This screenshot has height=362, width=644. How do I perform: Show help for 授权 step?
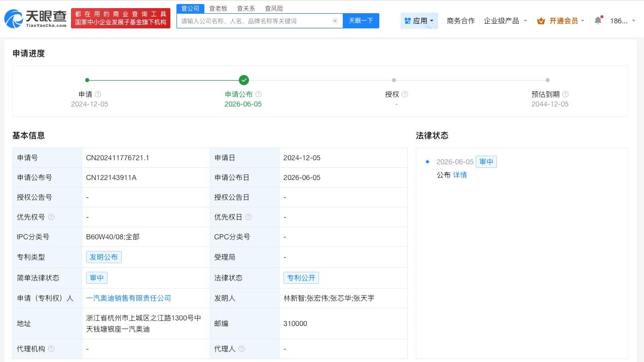pyautogui.click(x=405, y=94)
